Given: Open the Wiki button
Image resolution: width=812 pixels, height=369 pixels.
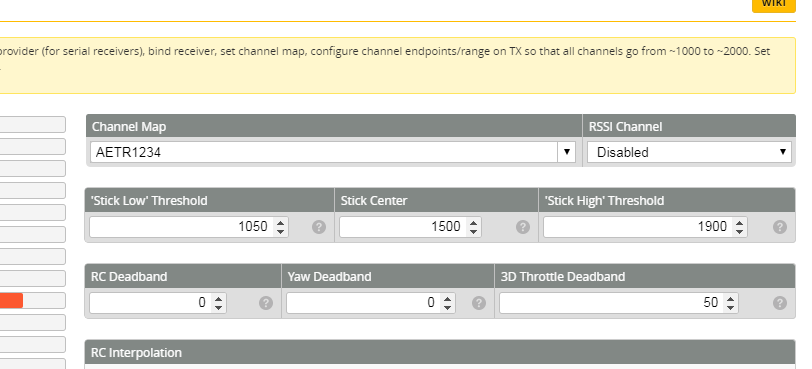Looking at the screenshot, I should [774, 4].
